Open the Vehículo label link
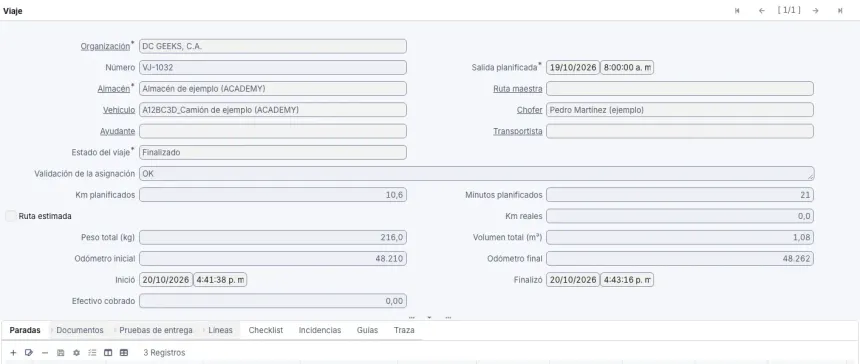The height and width of the screenshot is (364, 860). tap(119, 110)
